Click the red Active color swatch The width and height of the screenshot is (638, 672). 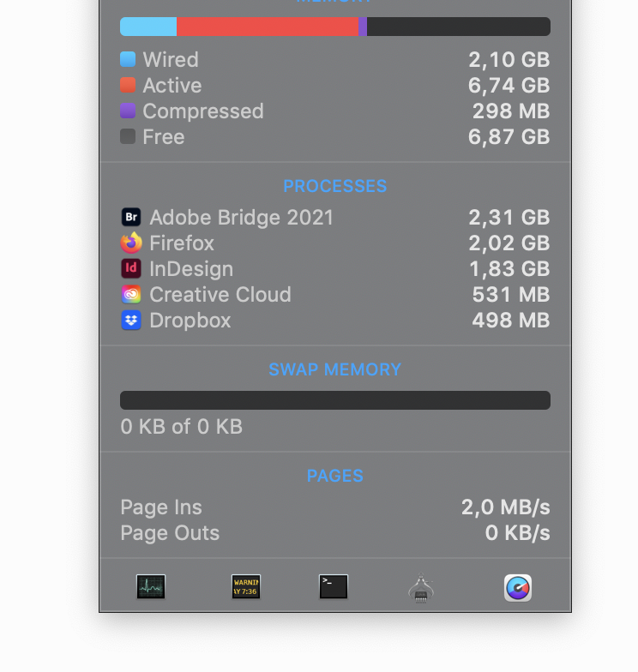pyautogui.click(x=128, y=85)
